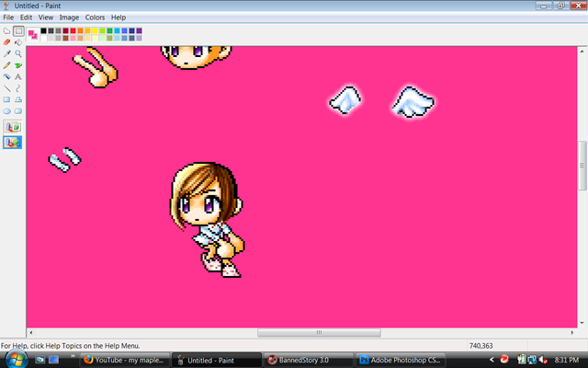Open the File menu
This screenshot has height=368, width=588.
point(8,17)
